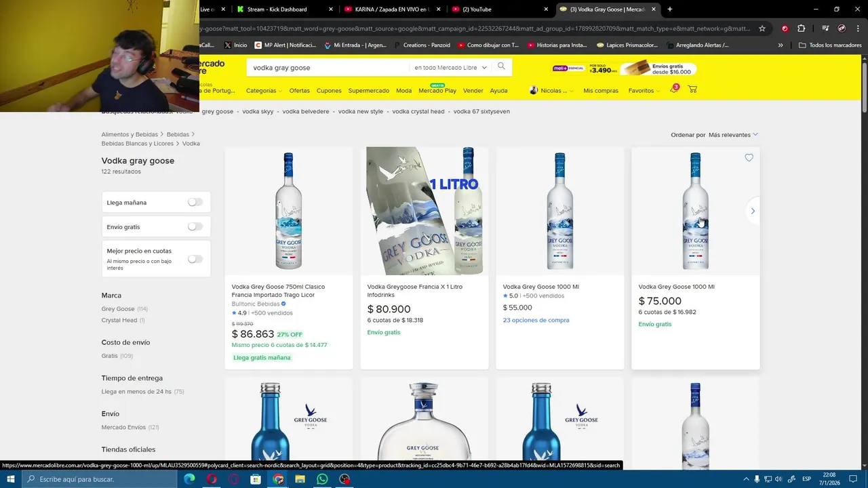
Task: Open WhatsApp from the taskbar
Action: (322, 479)
